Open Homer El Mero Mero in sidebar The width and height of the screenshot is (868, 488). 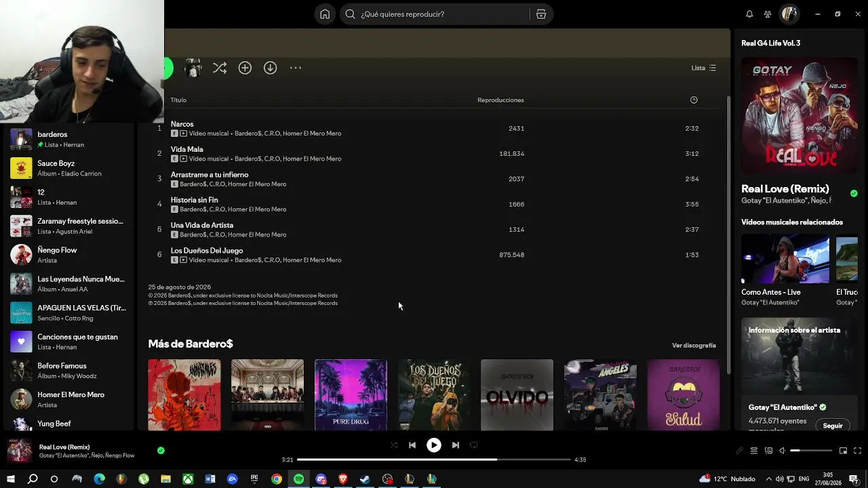click(68, 399)
